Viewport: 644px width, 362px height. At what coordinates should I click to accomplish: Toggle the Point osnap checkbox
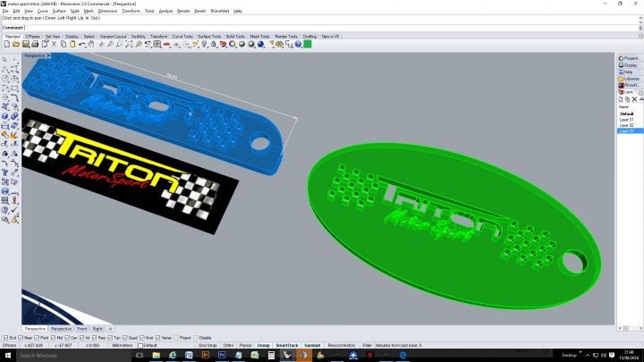[37, 338]
